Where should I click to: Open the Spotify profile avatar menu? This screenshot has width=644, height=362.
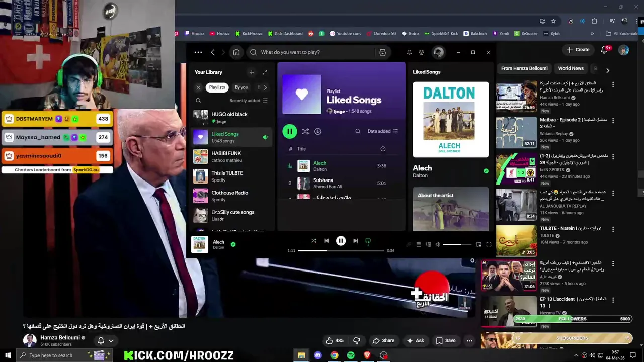pos(438,52)
